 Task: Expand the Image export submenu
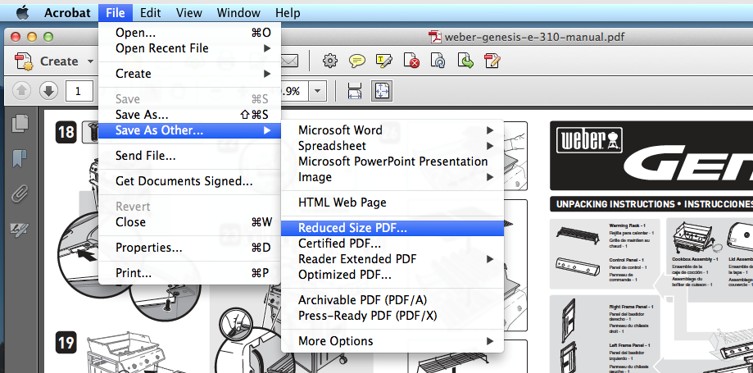point(392,177)
